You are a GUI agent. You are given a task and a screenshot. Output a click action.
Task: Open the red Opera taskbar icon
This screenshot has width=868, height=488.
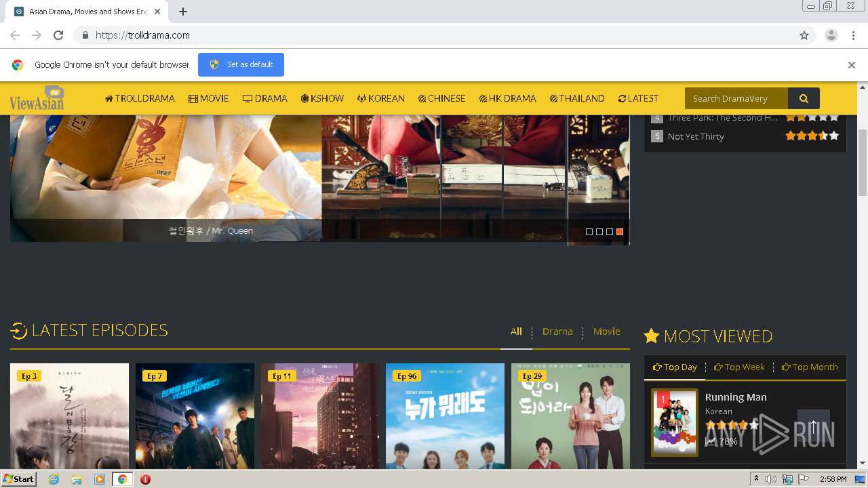point(145,479)
